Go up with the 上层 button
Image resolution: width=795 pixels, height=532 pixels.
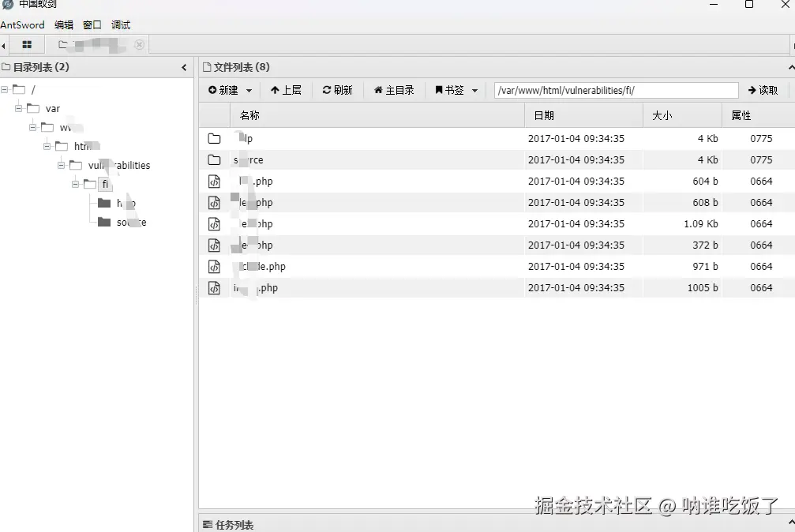286,90
